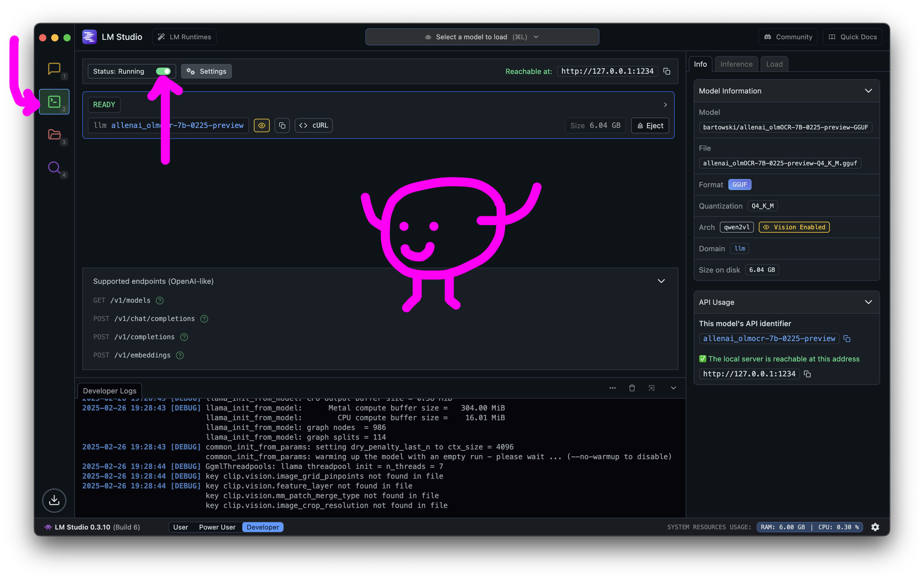Show help for POST /v1/completions endpoint
This screenshot has width=924, height=581.
pyautogui.click(x=184, y=337)
